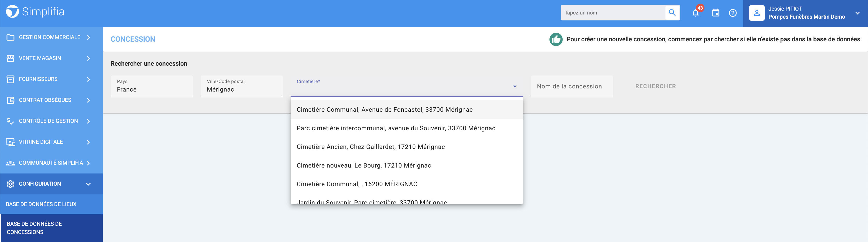Expand the Vente Magasin chevron
The width and height of the screenshot is (868, 242).
click(x=88, y=58)
